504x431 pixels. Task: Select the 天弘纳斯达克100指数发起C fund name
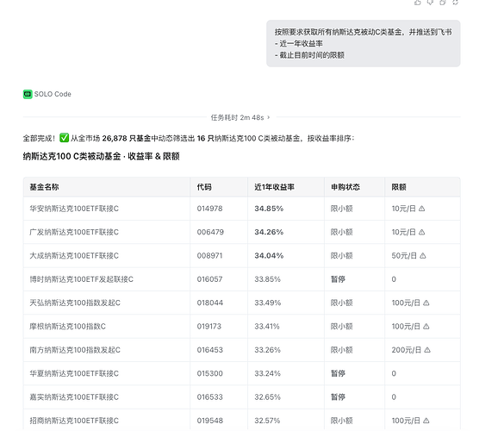(x=75, y=303)
